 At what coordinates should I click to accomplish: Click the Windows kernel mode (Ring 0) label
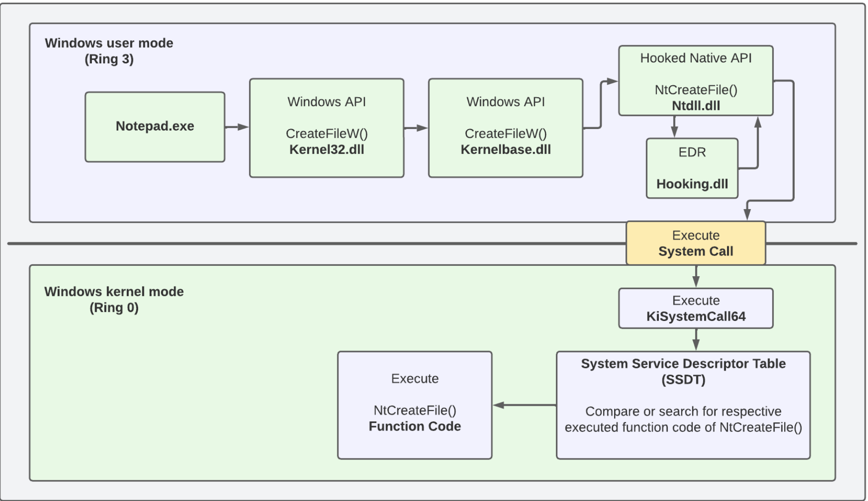coord(114,299)
